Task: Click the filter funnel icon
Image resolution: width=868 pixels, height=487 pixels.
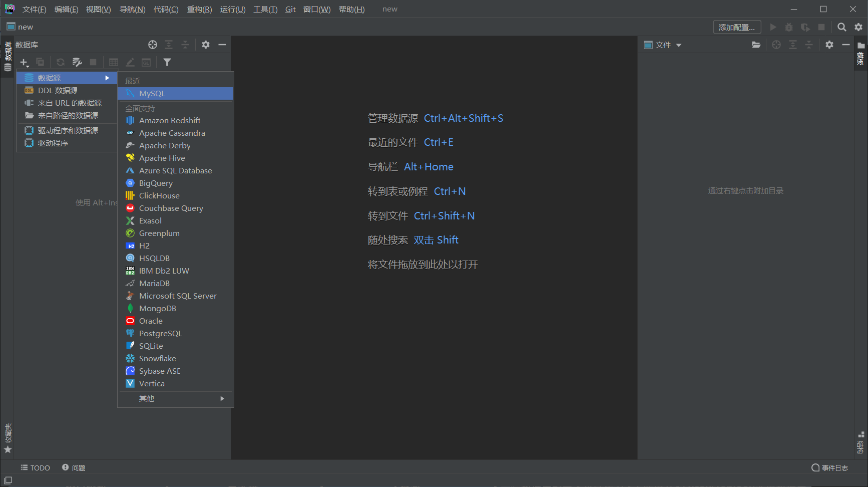Action: pyautogui.click(x=167, y=62)
